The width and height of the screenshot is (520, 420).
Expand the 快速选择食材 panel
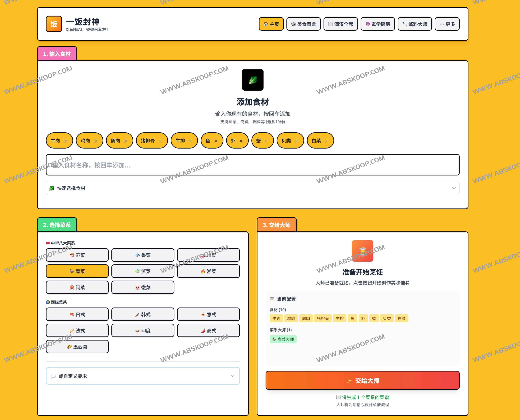coord(252,188)
